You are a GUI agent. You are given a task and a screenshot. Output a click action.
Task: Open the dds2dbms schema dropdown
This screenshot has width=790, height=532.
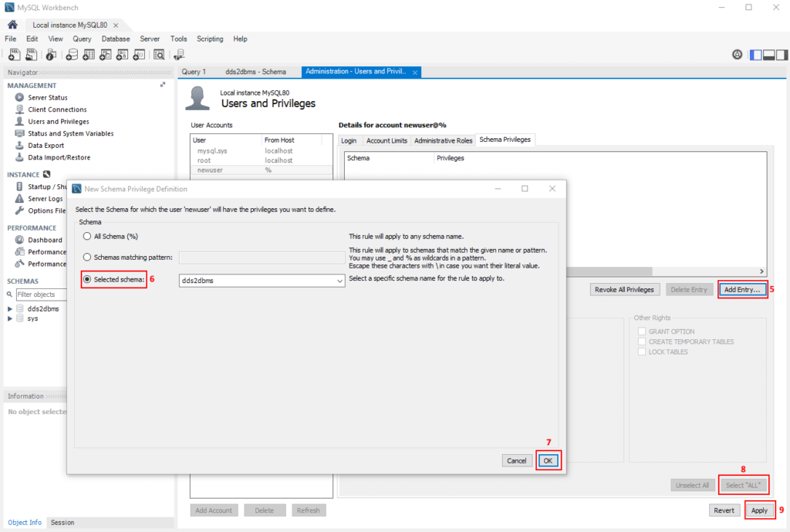coord(262,281)
